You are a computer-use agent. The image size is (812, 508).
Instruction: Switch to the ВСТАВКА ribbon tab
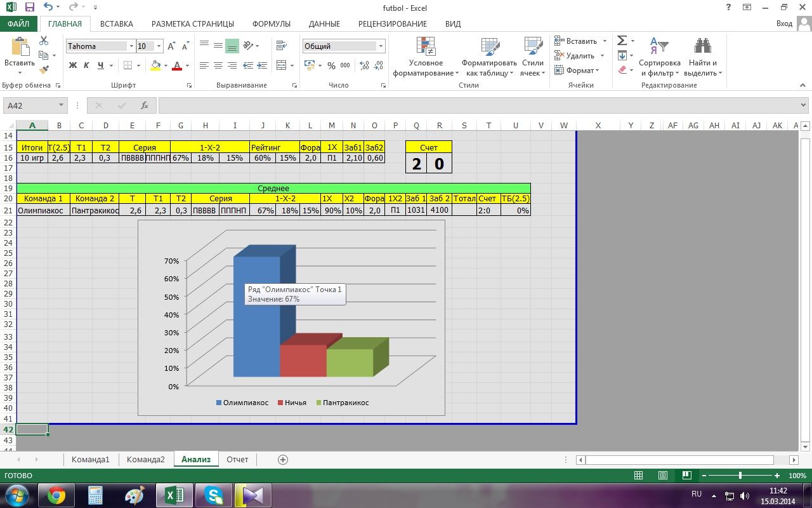(x=117, y=23)
